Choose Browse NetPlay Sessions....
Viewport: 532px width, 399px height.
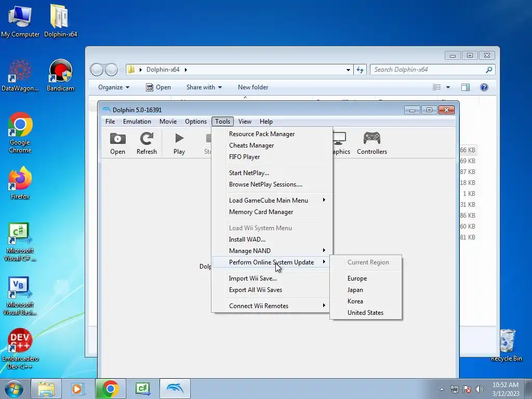pyautogui.click(x=272, y=184)
